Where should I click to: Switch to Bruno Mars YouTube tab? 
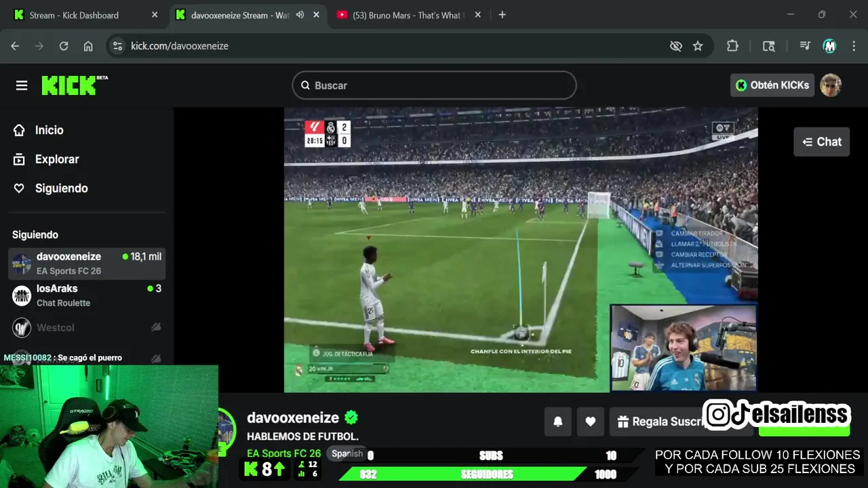click(408, 15)
